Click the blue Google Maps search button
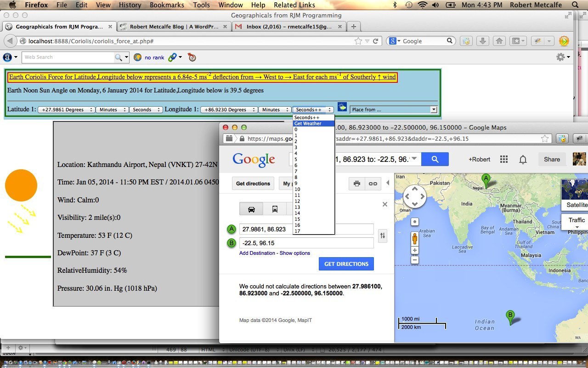588x368 pixels. 435,159
